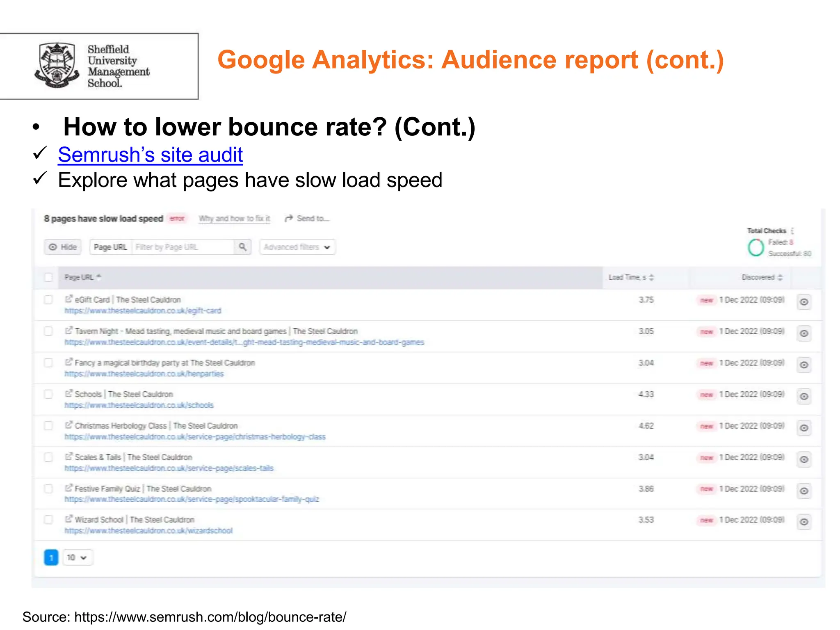The height and width of the screenshot is (630, 840).
Task: Click the Hide button with eye icon
Action: pos(63,247)
